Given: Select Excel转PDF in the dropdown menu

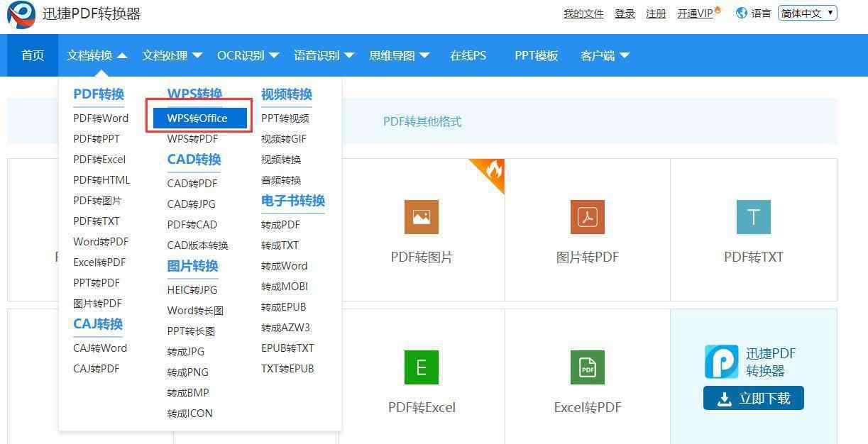Looking at the screenshot, I should 99,262.
